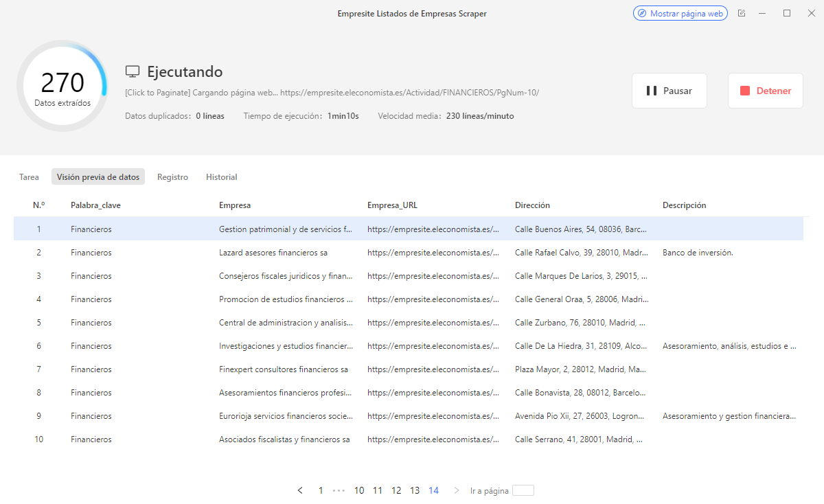Click the Financieros keyword in row 10

(x=91, y=439)
